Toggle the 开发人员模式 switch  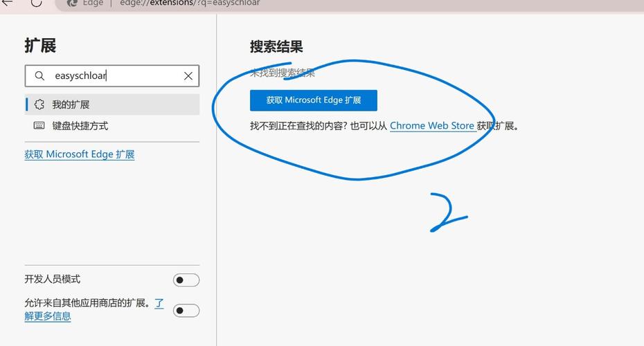(186, 280)
